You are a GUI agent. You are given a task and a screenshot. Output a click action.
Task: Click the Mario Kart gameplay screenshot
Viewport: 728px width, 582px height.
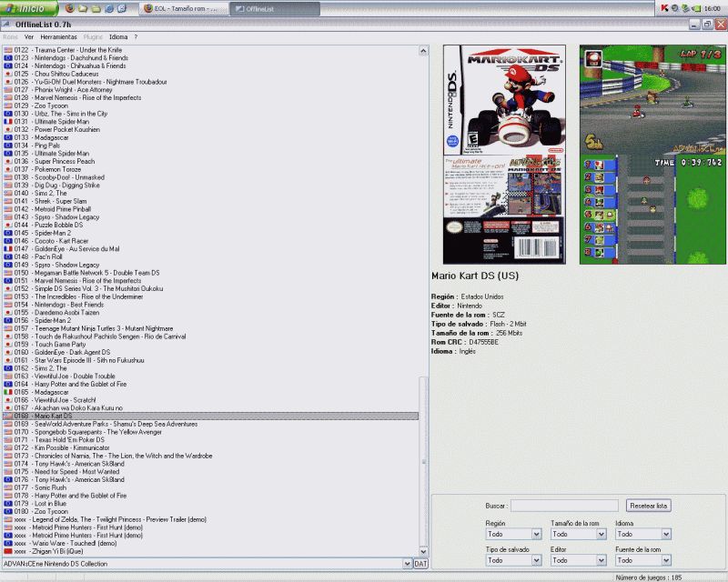click(652, 155)
